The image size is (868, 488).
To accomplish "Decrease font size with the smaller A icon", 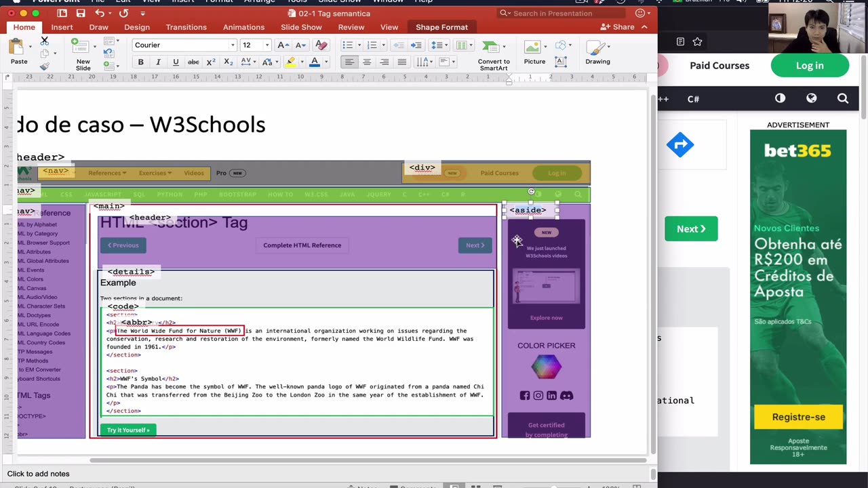I will click(301, 45).
